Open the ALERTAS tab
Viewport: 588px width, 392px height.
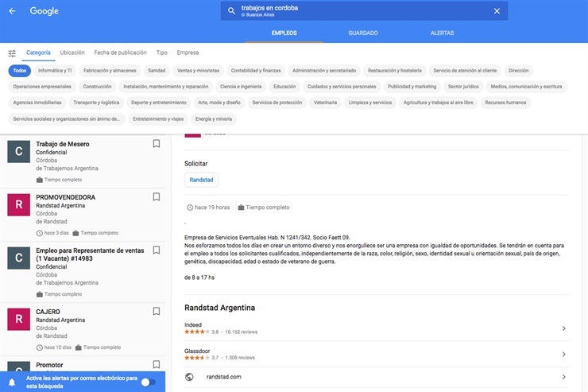tap(442, 33)
